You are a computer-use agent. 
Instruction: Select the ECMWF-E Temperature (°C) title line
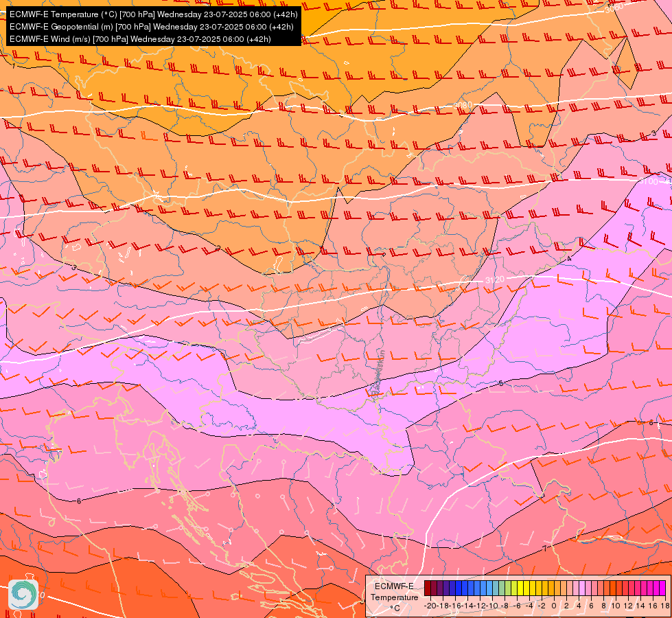click(x=153, y=14)
